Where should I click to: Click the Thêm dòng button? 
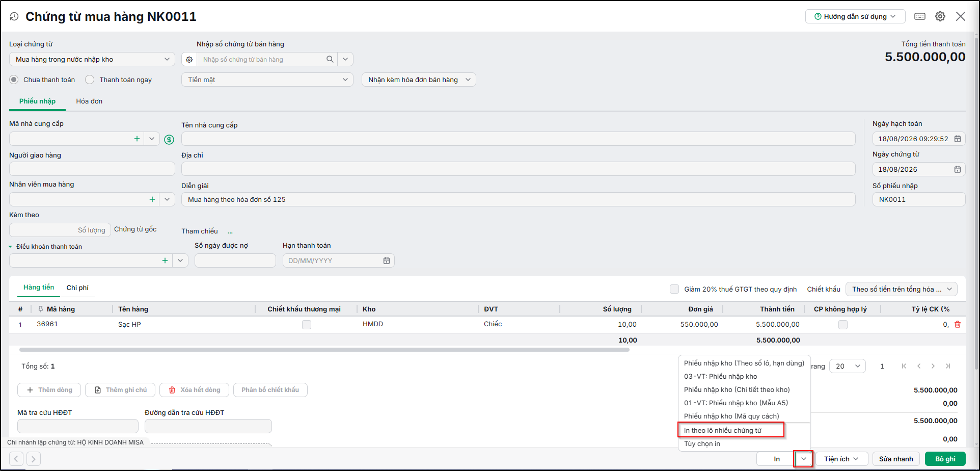click(49, 390)
